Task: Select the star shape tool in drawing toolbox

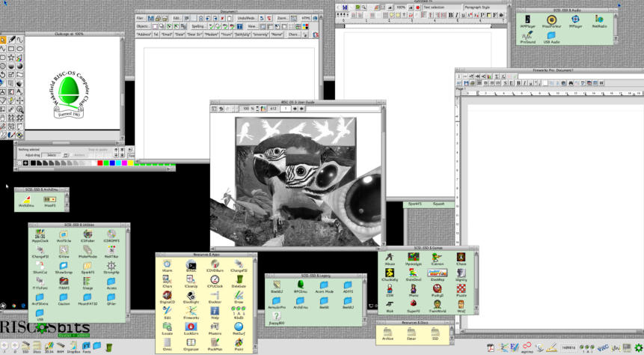Action: (x=11, y=58)
